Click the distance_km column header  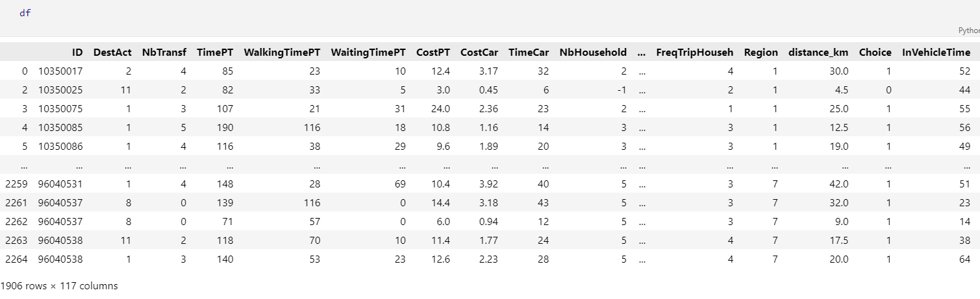pos(818,53)
